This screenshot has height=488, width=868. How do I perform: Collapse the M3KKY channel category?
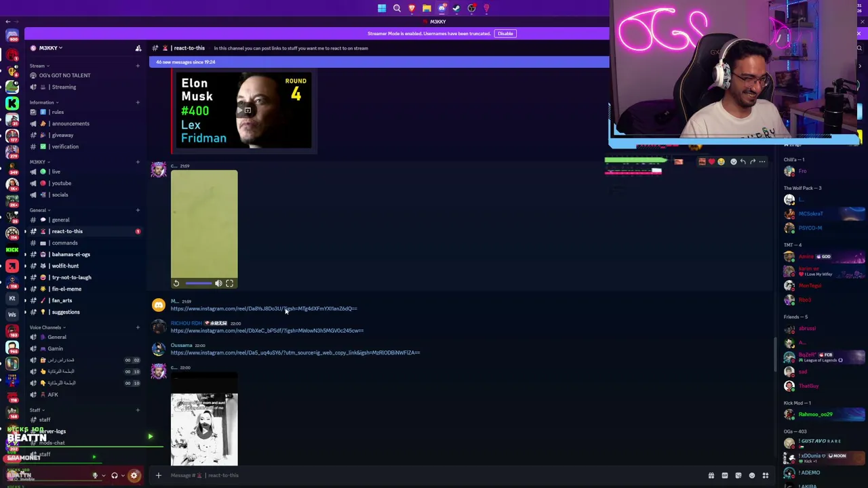[x=39, y=162]
